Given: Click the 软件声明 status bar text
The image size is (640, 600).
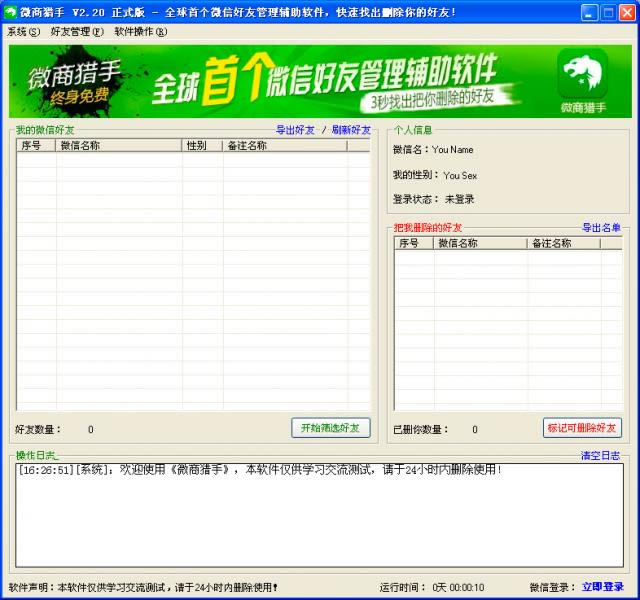Looking at the screenshot, I should pyautogui.click(x=143, y=587).
